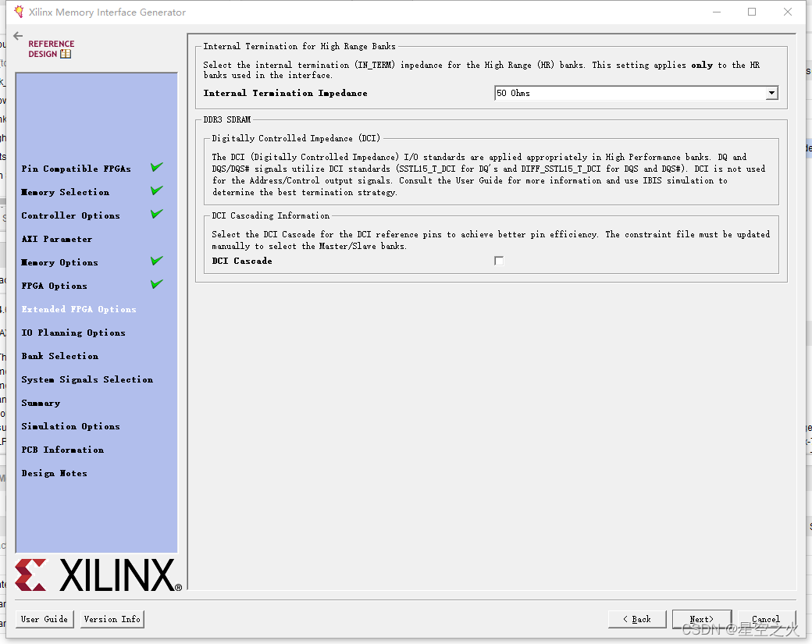Go to the Memory Selection step
Viewport: 812px width, 644px height.
pos(66,192)
